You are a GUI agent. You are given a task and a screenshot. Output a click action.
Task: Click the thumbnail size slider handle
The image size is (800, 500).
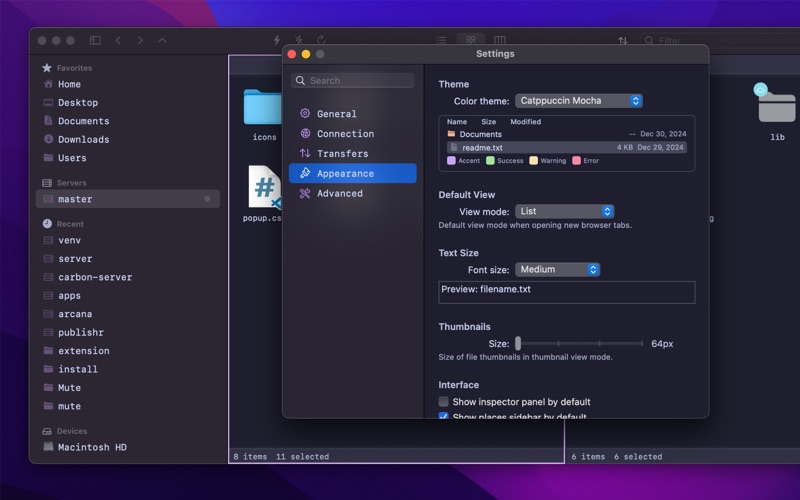(x=518, y=343)
